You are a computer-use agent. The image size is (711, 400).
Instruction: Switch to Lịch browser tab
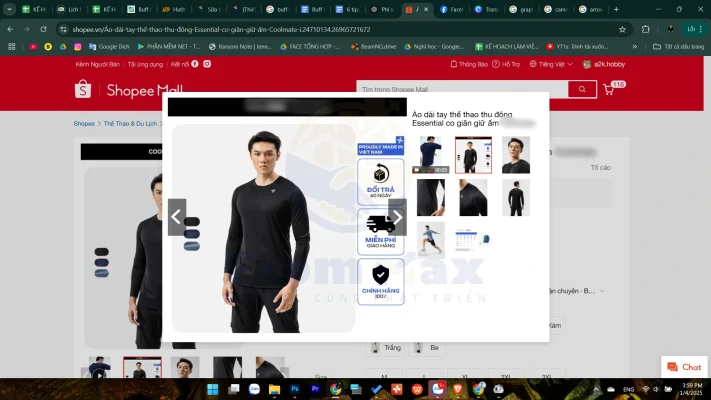[x=70, y=9]
